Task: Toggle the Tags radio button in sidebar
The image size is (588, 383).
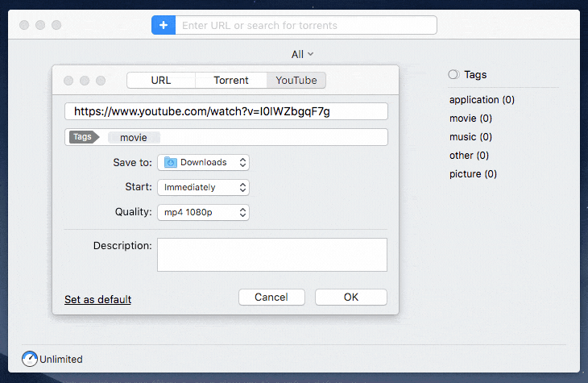Action: point(453,74)
